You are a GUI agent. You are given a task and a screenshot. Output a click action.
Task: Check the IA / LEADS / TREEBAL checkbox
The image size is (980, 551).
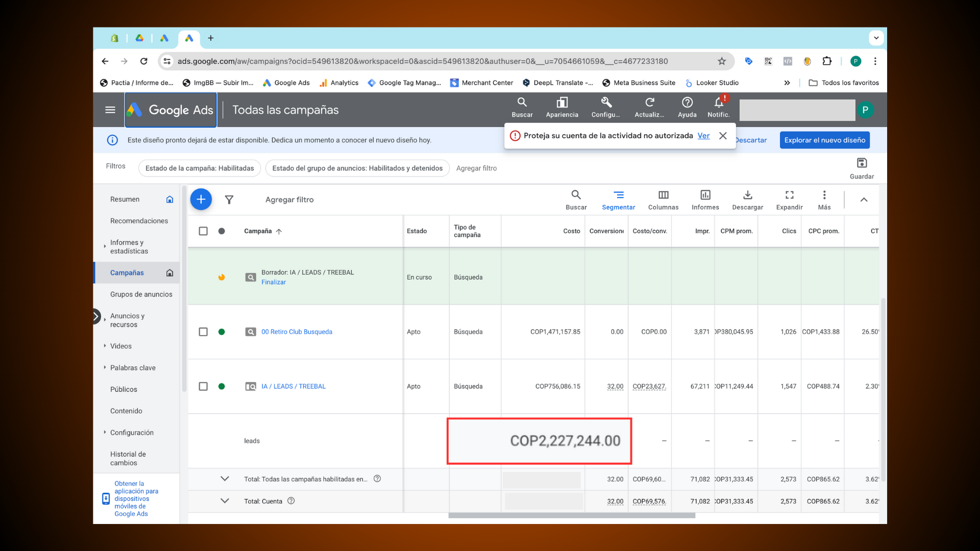(x=203, y=387)
